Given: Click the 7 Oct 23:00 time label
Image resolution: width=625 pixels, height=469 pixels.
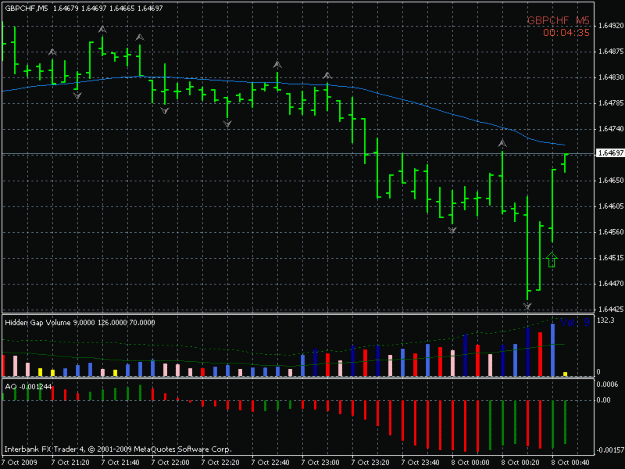Looking at the screenshot, I should (320, 463).
